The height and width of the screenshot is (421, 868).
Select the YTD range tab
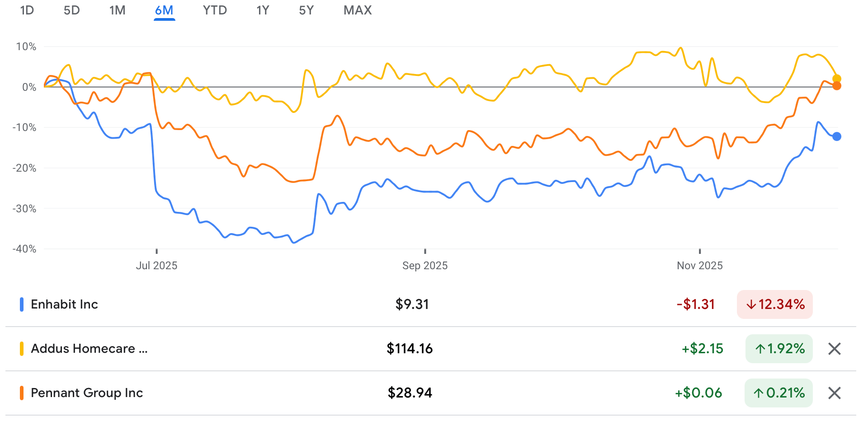tap(215, 10)
